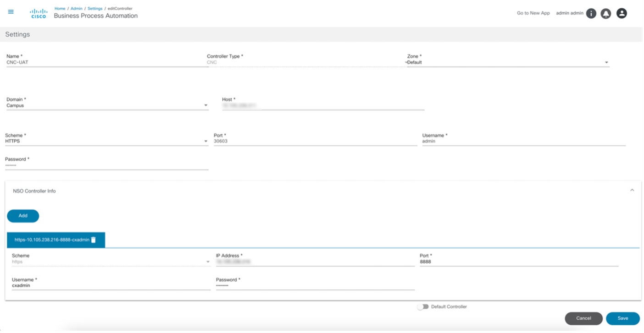Click the NSO Password field
This screenshot has height=333, width=644.
pos(315,285)
